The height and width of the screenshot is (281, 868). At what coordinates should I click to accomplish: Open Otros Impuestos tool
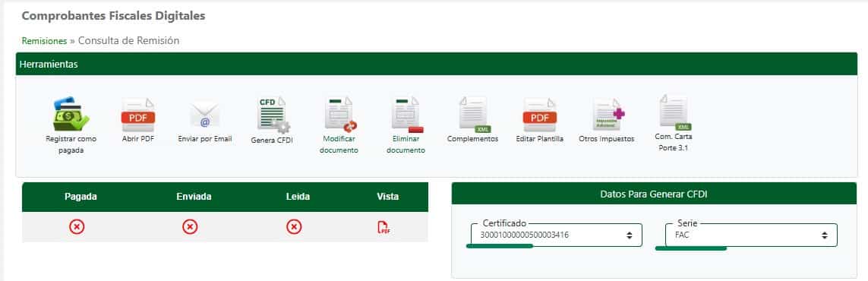point(608,115)
